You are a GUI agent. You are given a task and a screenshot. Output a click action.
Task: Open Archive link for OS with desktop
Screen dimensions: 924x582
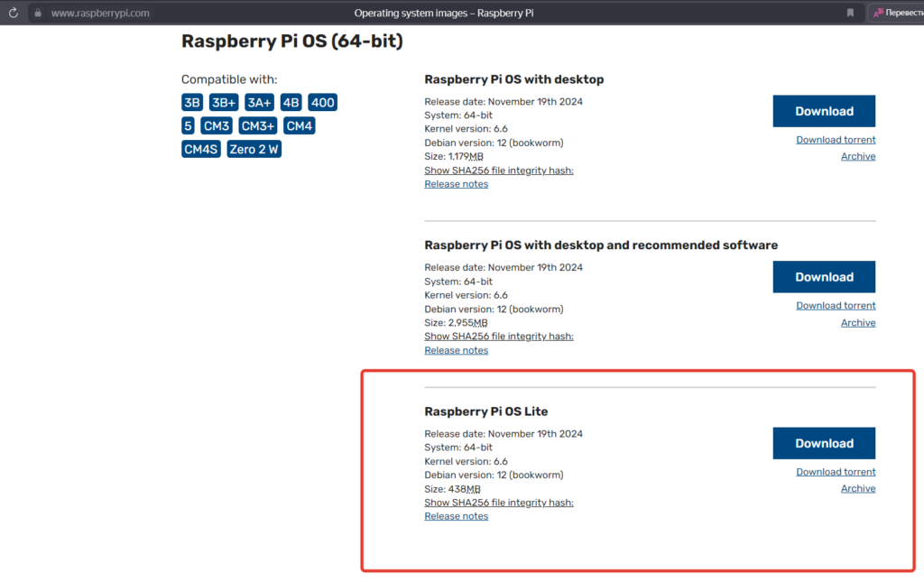pyautogui.click(x=857, y=156)
